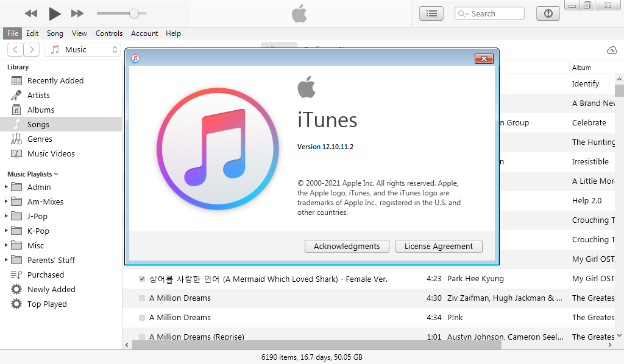The height and width of the screenshot is (364, 624).
Task: Click the Acknowledgments button
Action: click(x=346, y=246)
